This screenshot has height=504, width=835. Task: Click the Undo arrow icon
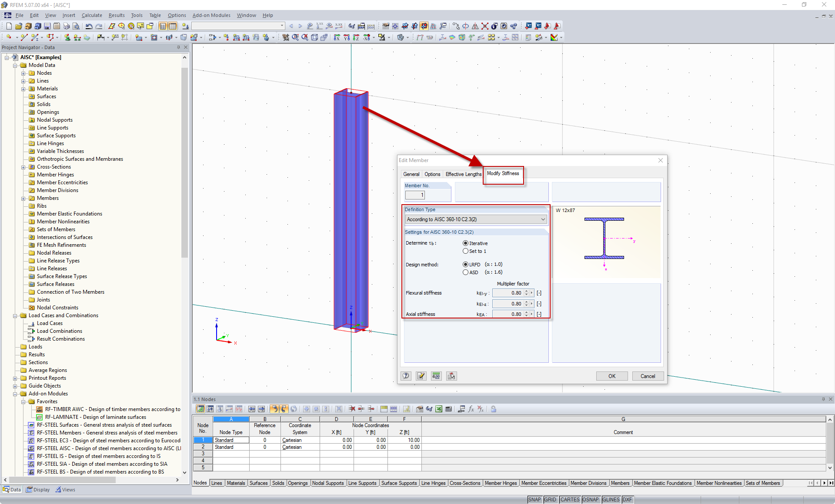pos(89,26)
